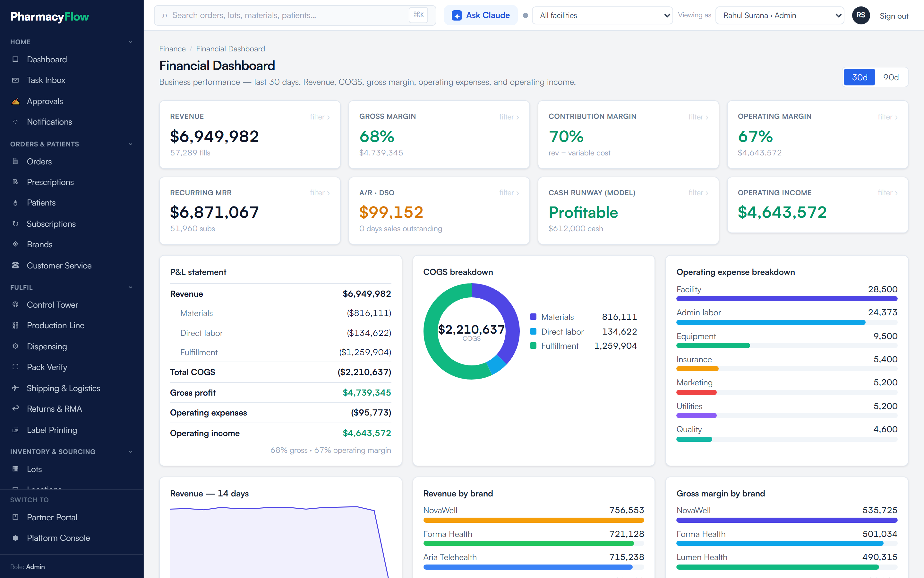The image size is (924, 578).
Task: Click the Prescriptions Rx icon
Action: coord(15,182)
